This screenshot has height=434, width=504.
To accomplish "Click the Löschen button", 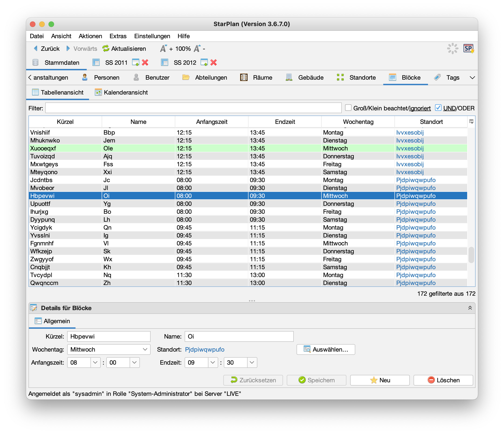I will click(x=443, y=380).
